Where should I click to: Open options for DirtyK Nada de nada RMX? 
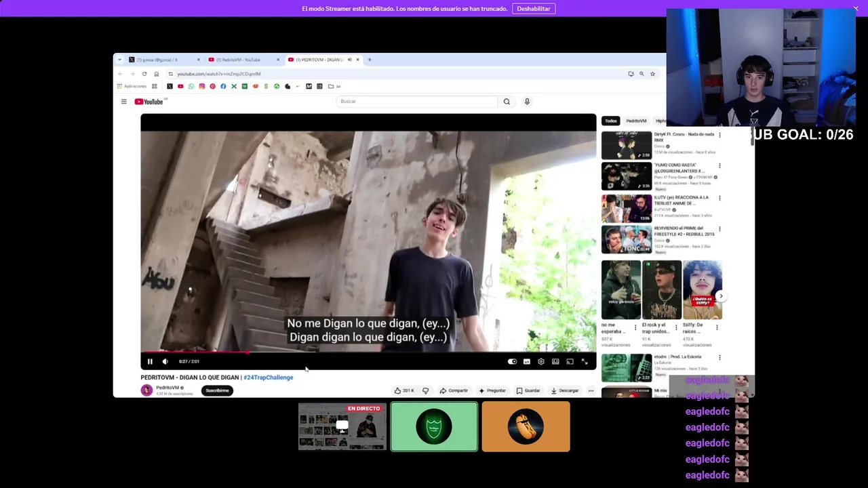[x=719, y=135]
